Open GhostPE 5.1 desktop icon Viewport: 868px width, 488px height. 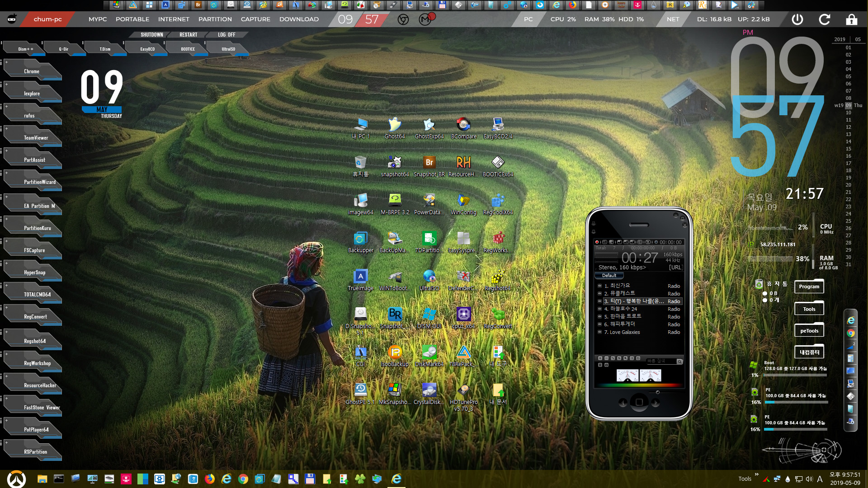(x=360, y=394)
